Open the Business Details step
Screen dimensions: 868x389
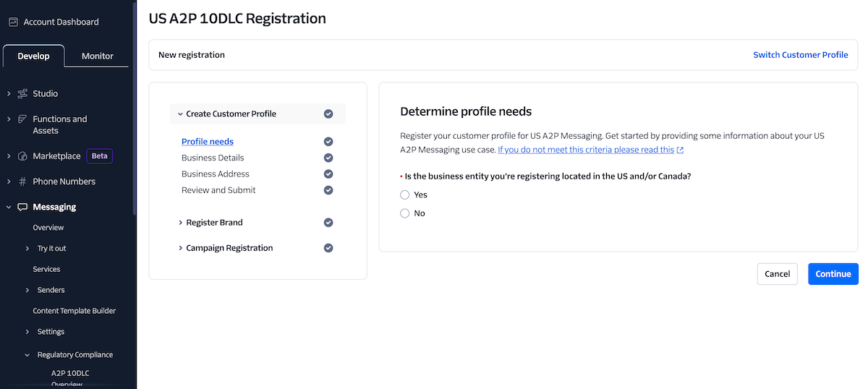pos(213,158)
